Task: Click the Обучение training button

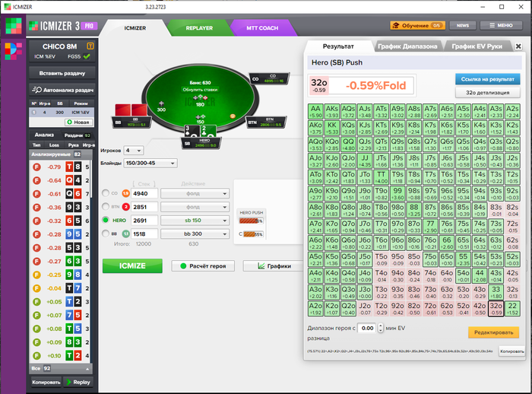Action: pos(417,25)
